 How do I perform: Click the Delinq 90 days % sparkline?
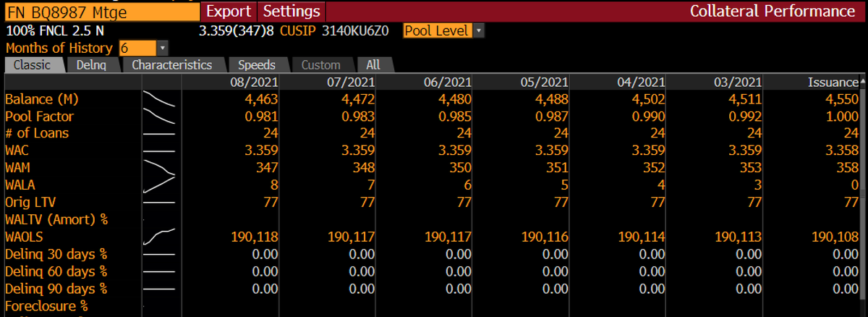(x=159, y=289)
